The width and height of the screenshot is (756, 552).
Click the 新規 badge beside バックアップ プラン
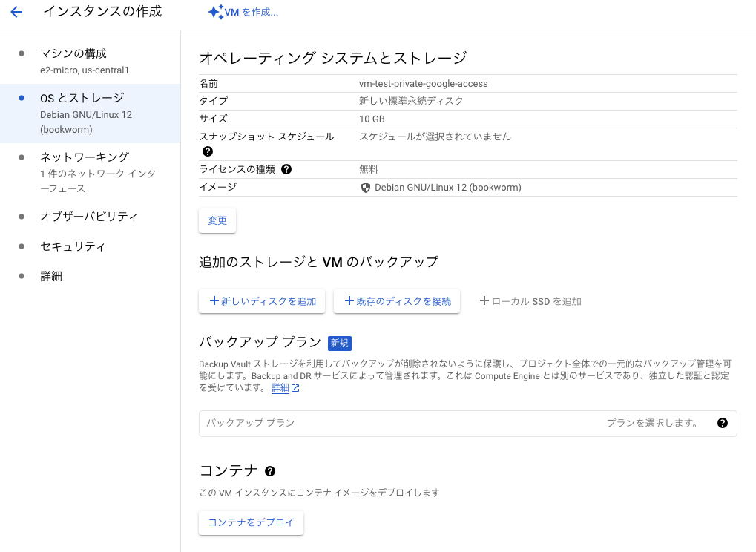pos(340,344)
